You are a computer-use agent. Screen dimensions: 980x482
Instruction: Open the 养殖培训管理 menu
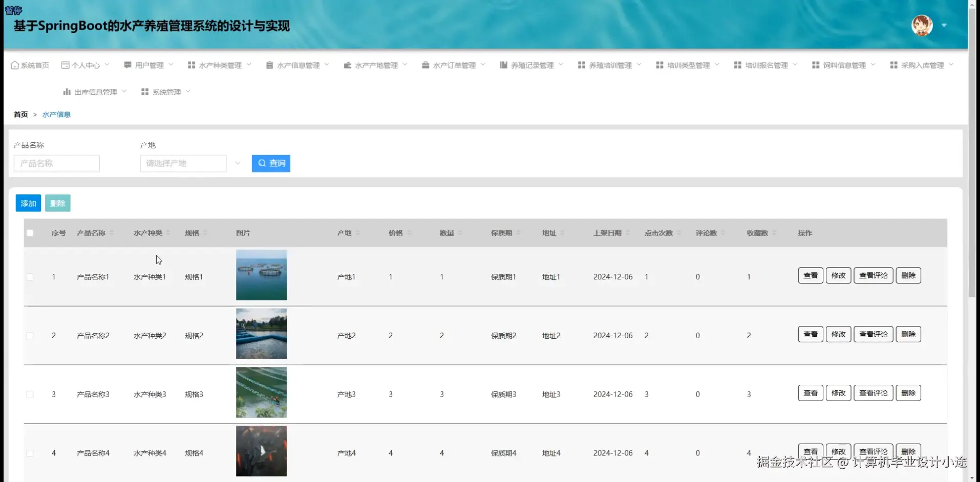tap(609, 65)
